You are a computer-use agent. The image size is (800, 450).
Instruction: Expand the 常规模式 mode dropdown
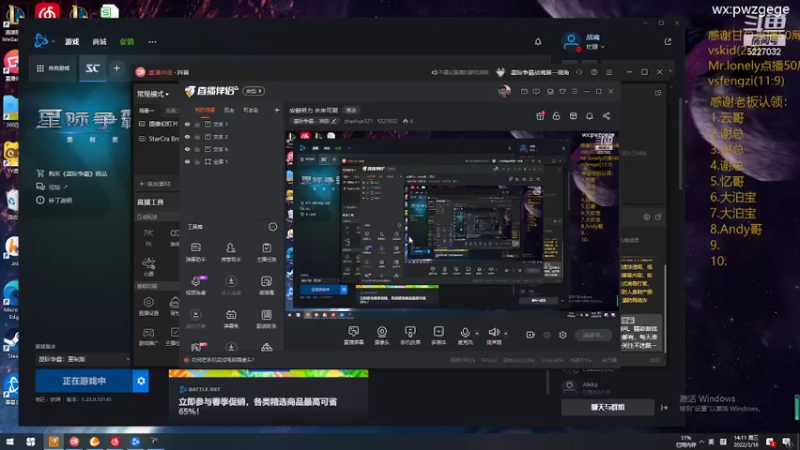(x=153, y=94)
